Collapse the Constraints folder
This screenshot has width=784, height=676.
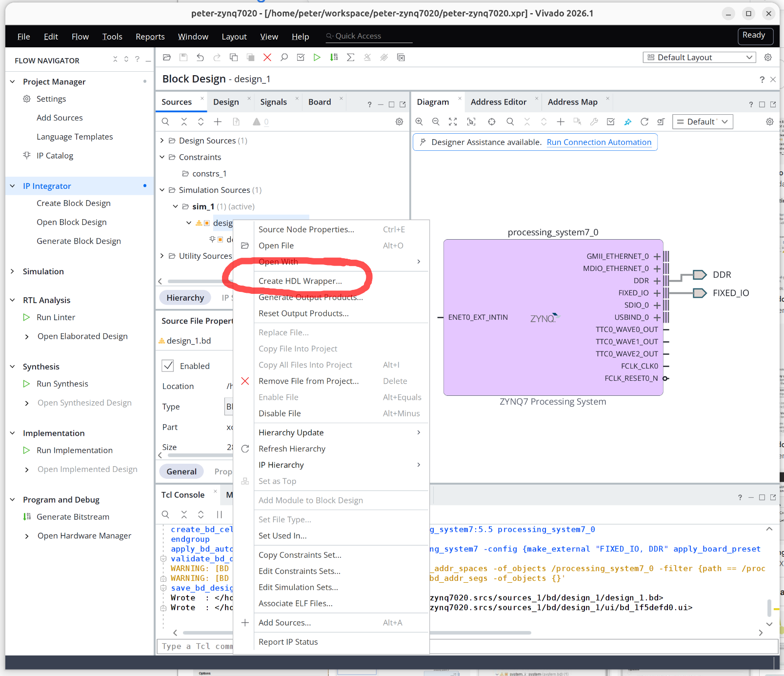pos(162,157)
